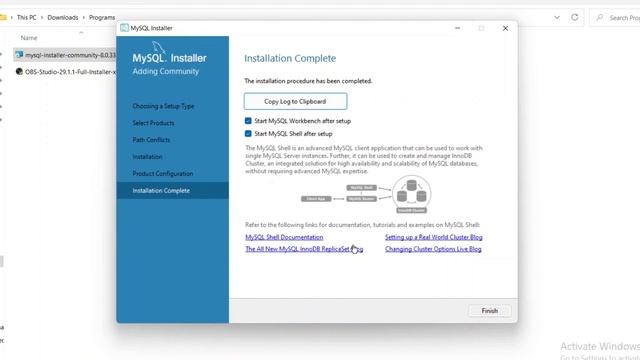The width and height of the screenshot is (640, 360).
Task: Expand address bar history dropdown in Explorer
Action: click(557, 18)
